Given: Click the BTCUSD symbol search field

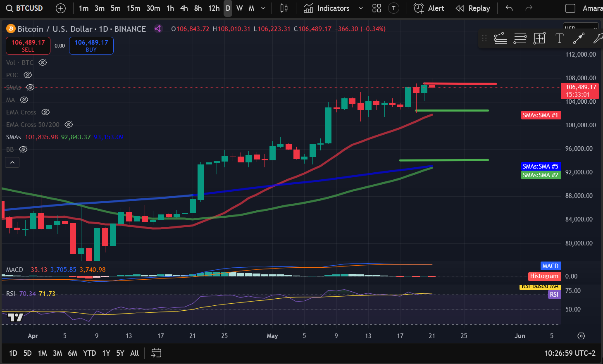Looking at the screenshot, I should coord(25,8).
